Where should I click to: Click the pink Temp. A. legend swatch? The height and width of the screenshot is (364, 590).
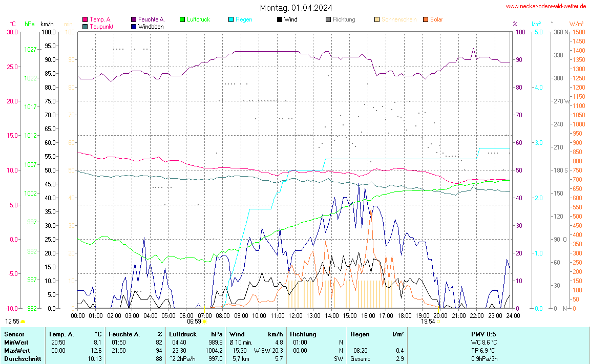pyautogui.click(x=85, y=19)
